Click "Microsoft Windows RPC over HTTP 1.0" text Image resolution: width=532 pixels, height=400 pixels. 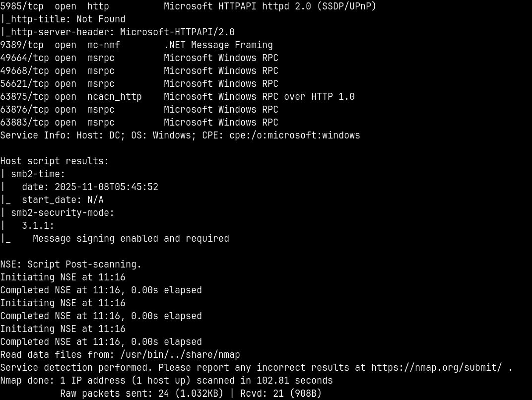259,97
